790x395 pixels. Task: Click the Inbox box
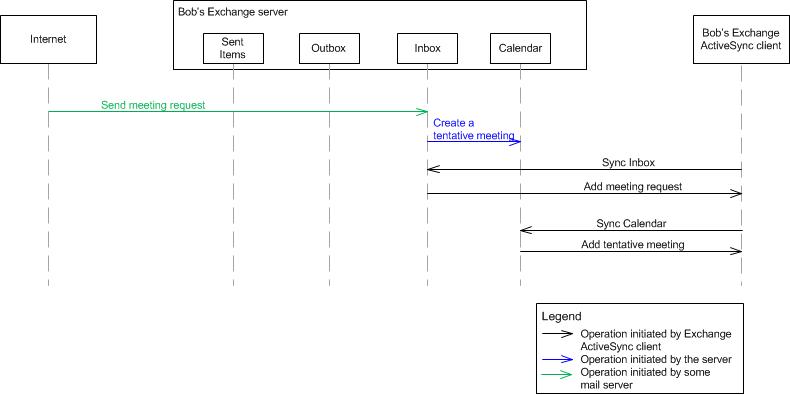point(427,48)
